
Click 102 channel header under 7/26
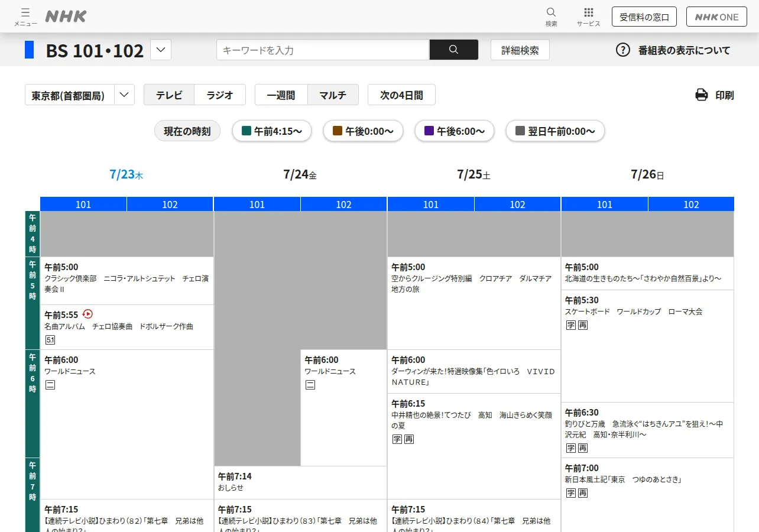(691, 204)
